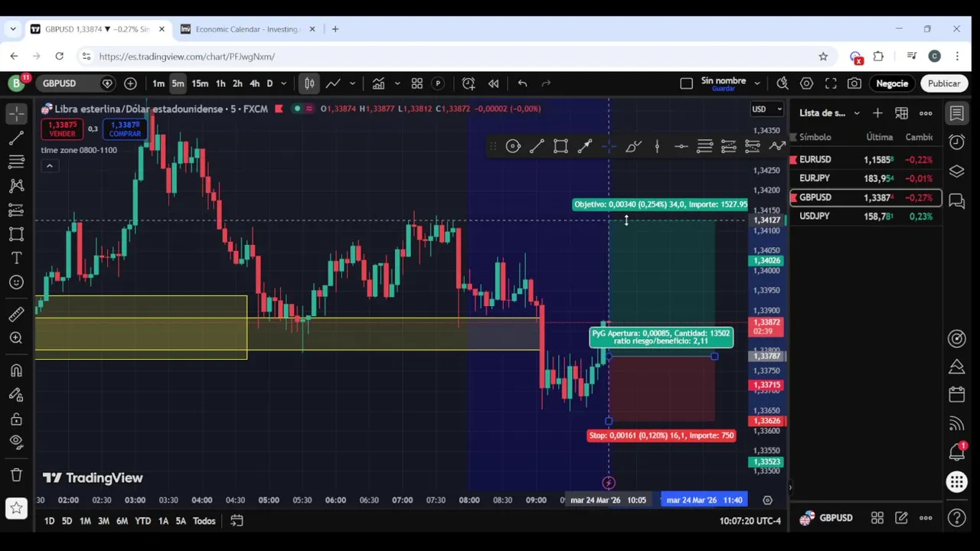Image resolution: width=980 pixels, height=551 pixels.
Task: Open the go to date calendar icon
Action: (237, 521)
